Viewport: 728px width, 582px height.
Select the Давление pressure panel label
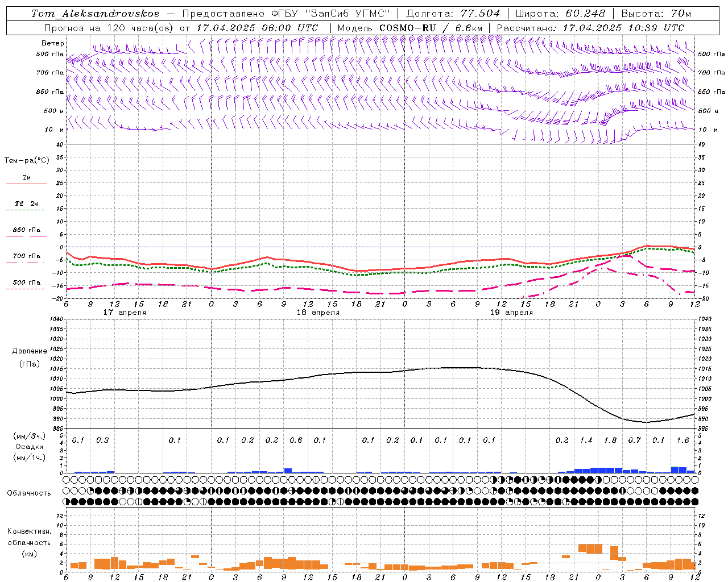point(30,351)
